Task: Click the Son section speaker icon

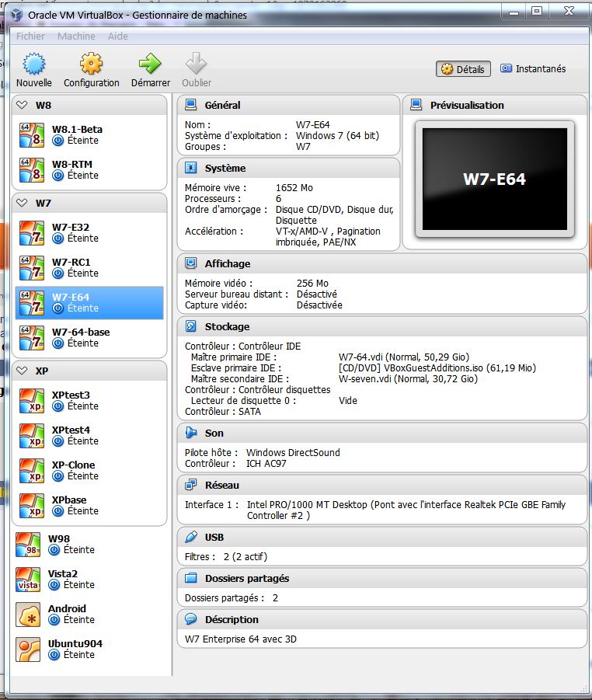Action: click(190, 433)
